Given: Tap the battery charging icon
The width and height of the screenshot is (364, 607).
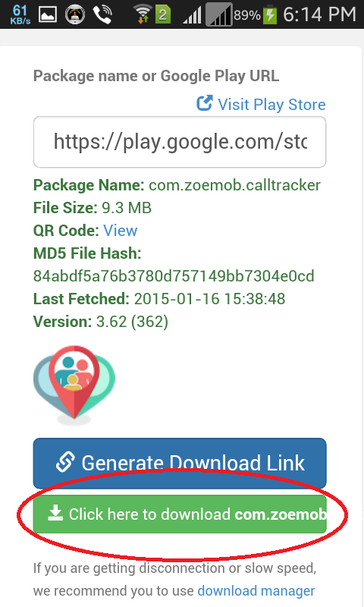Looking at the screenshot, I should click(x=270, y=15).
